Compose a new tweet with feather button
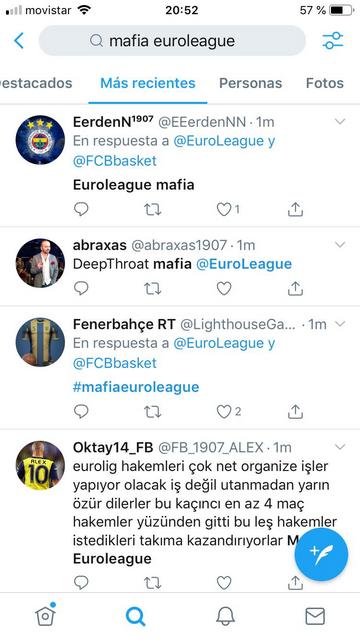Screen dimensions: 360x640 [x=321, y=555]
